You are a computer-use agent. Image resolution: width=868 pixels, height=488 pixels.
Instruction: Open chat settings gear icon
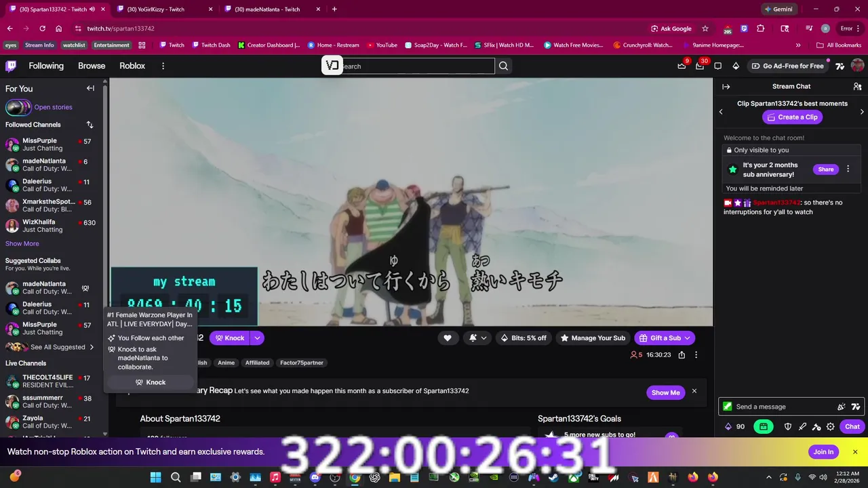coord(831,426)
